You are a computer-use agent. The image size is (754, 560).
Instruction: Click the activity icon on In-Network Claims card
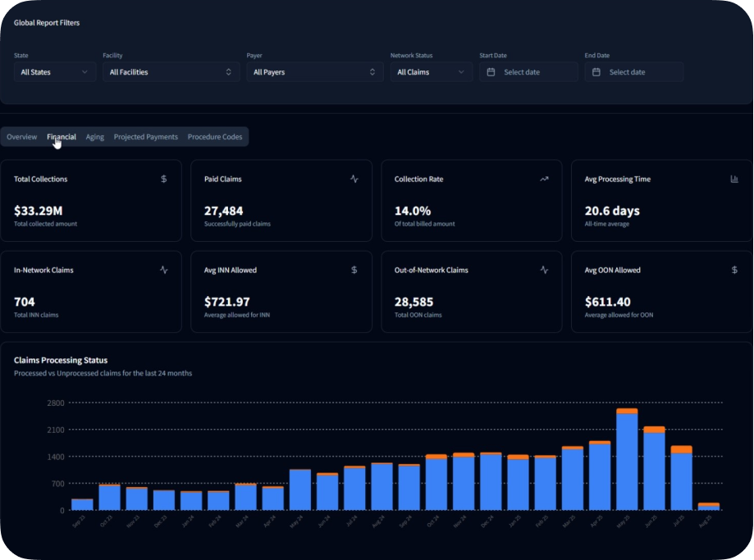pos(164,268)
